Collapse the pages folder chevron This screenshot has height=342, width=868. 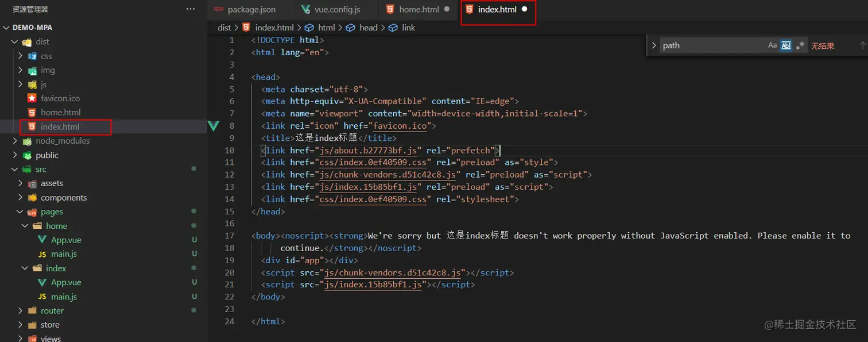point(20,212)
